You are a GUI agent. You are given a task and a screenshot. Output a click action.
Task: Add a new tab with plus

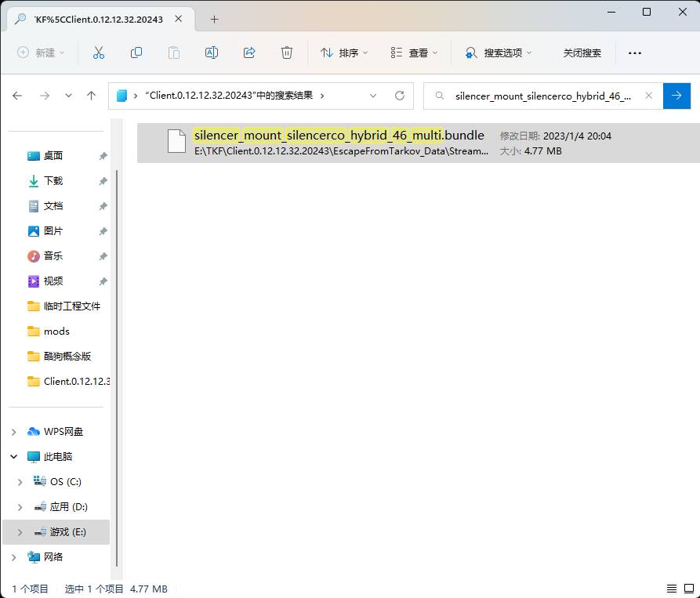point(214,19)
